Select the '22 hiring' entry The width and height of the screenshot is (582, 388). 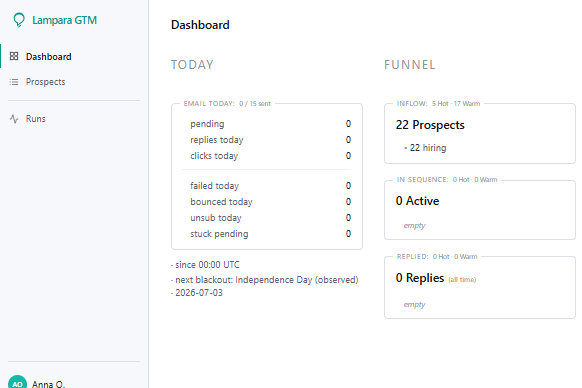(x=428, y=148)
